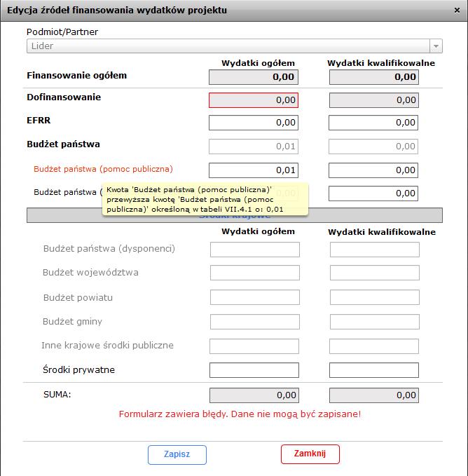This screenshot has width=468, height=476.
Task: Focus EFRR Wydatki kwalifikowalne input
Action: [x=373, y=123]
